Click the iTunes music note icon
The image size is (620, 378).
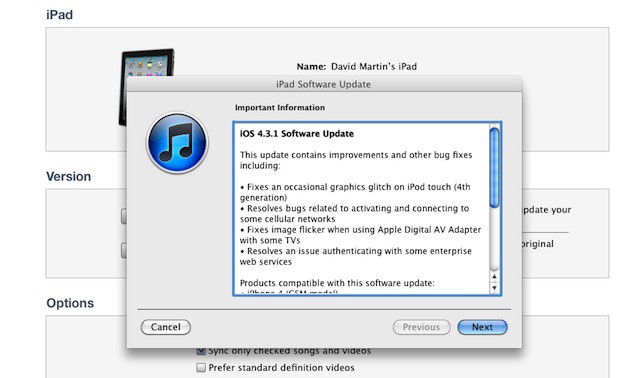click(x=177, y=143)
